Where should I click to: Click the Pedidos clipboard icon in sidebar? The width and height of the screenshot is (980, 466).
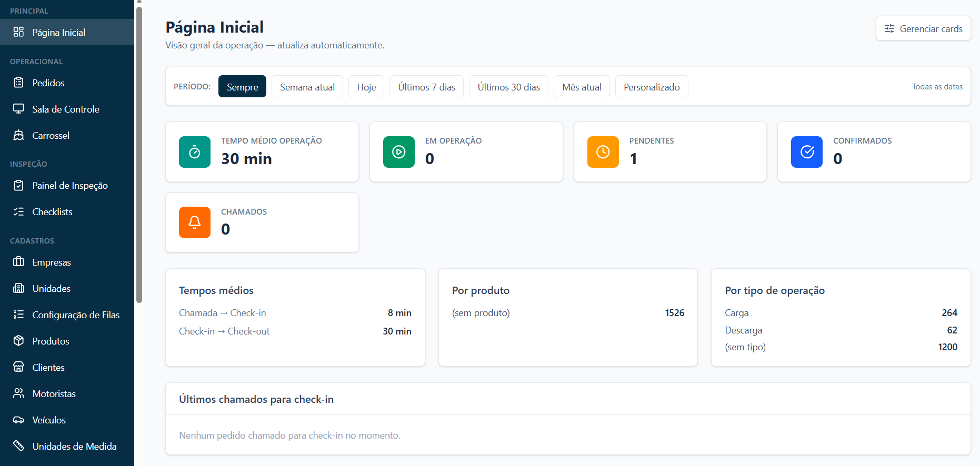point(18,83)
